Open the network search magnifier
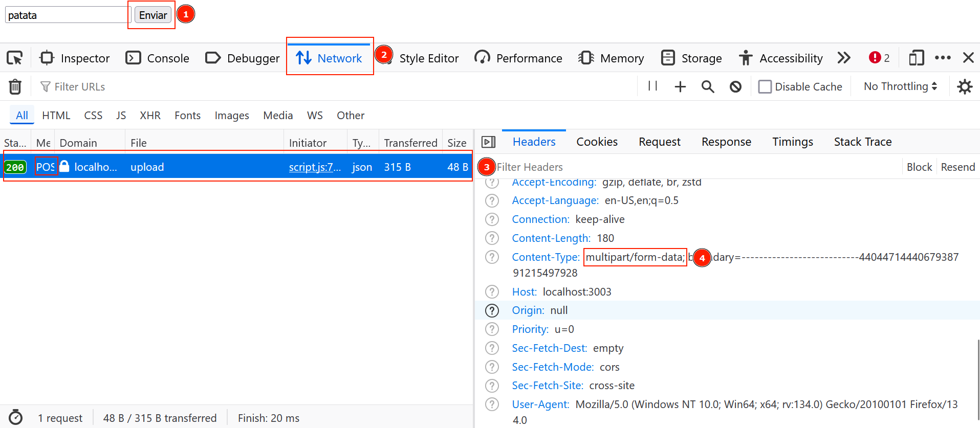This screenshot has width=980, height=428. pyautogui.click(x=708, y=87)
